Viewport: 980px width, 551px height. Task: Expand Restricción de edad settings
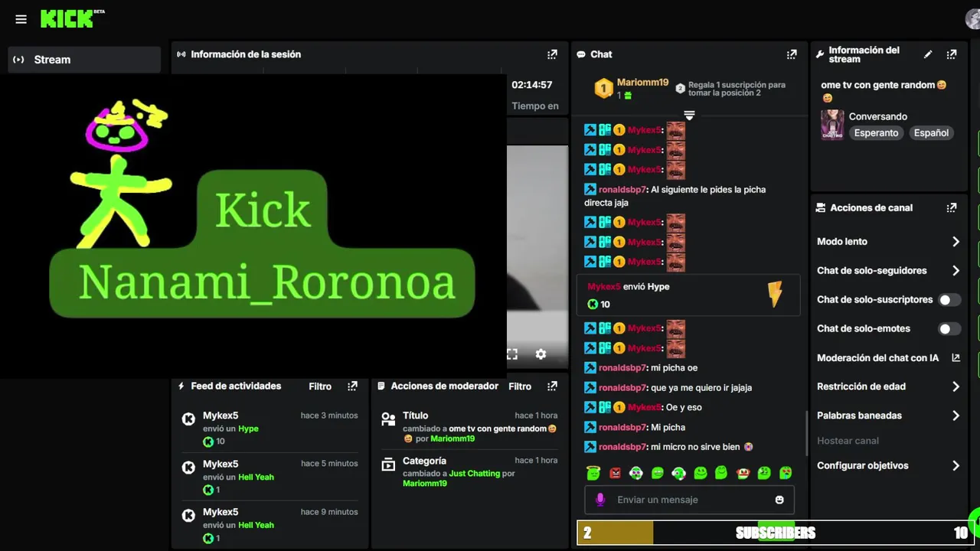(955, 386)
